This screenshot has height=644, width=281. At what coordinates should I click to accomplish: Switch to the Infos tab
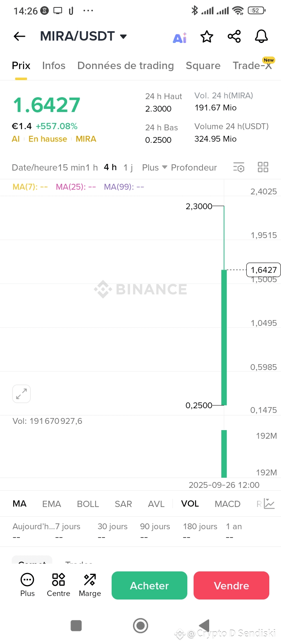(x=54, y=66)
